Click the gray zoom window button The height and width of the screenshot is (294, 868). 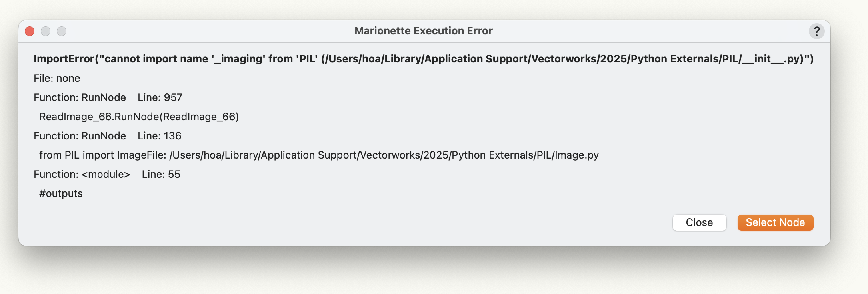click(62, 31)
